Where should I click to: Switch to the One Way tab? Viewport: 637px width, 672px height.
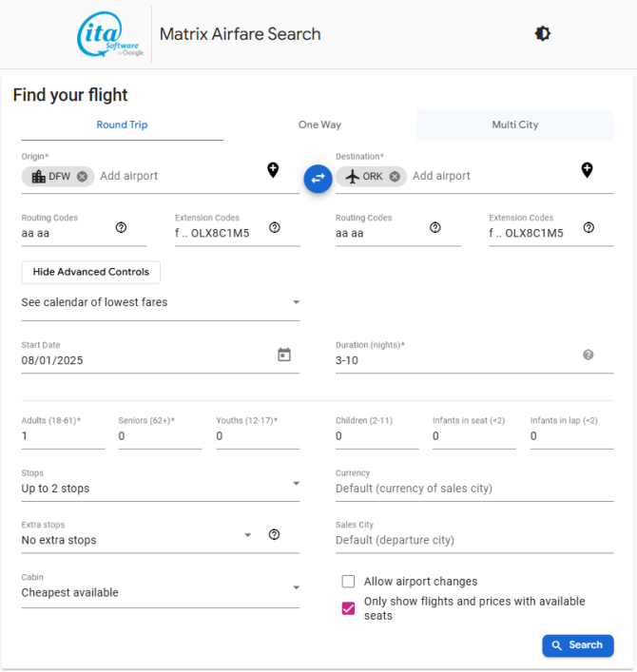[x=319, y=125]
